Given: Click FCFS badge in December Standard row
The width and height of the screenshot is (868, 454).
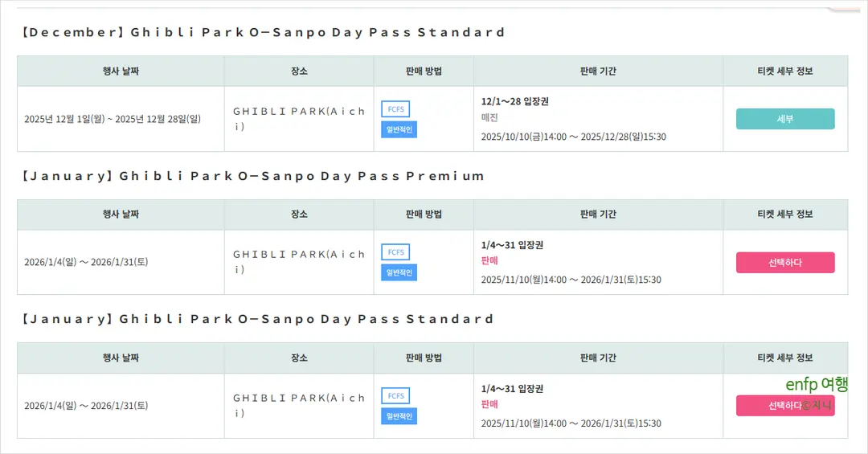Looking at the screenshot, I should click(x=395, y=109).
